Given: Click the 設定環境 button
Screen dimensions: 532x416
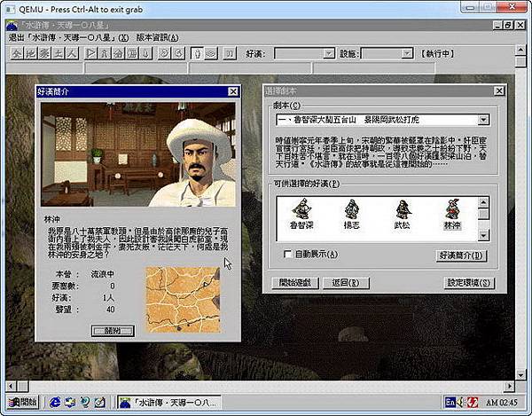Looking at the screenshot, I should click(x=469, y=283).
